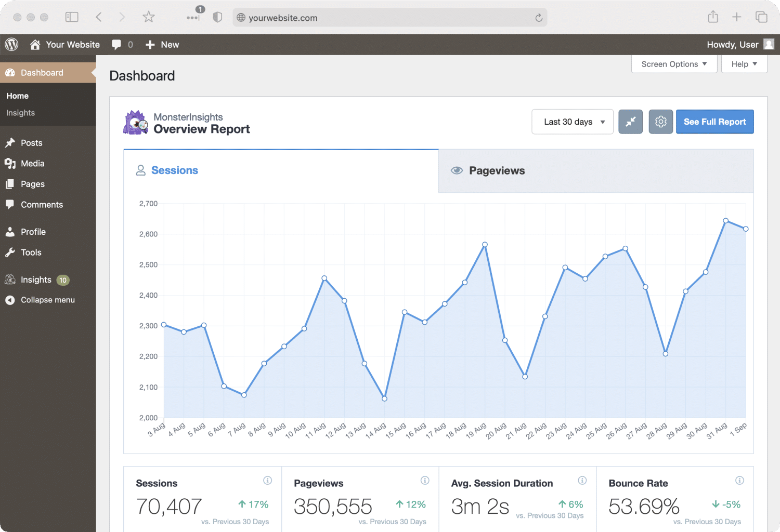Viewport: 780px width, 532px height.
Task: Open the comments bubble in admin bar
Action: (x=116, y=45)
